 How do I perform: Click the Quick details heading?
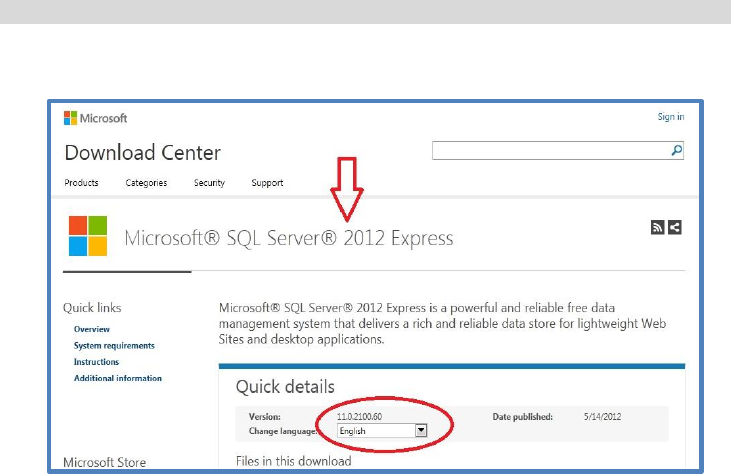[285, 387]
